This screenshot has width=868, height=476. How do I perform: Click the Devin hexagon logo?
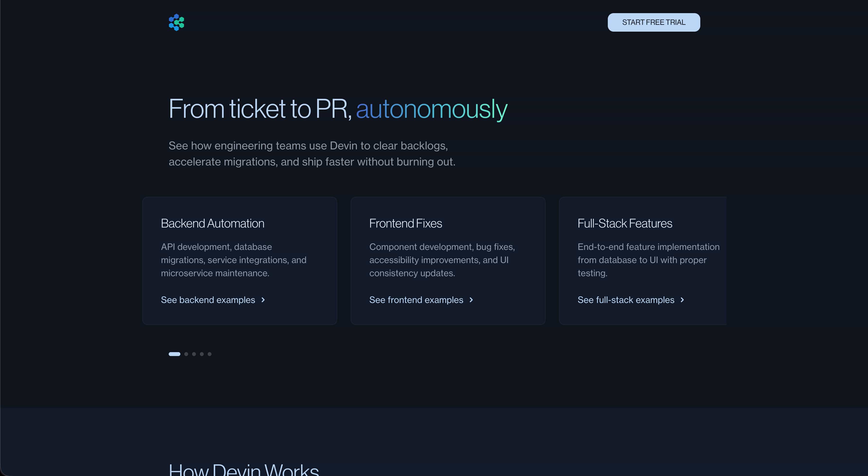click(x=176, y=22)
